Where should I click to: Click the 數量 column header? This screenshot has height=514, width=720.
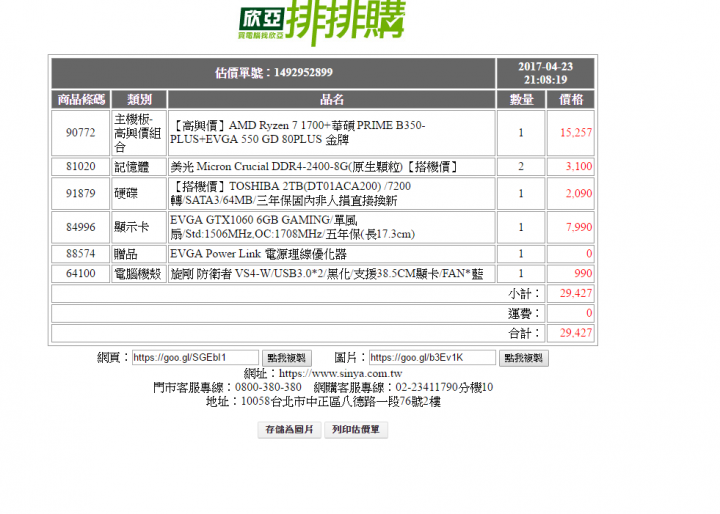[x=521, y=99]
